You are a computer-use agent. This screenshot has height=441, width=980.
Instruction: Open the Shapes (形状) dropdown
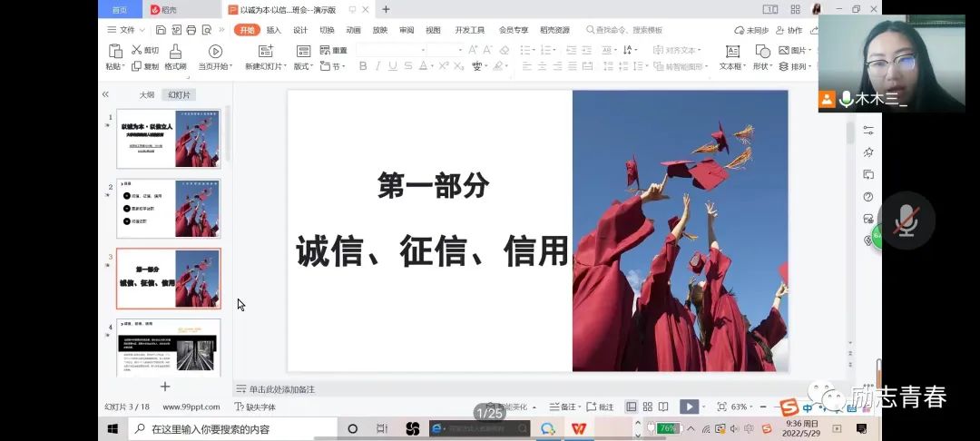pyautogui.click(x=762, y=67)
